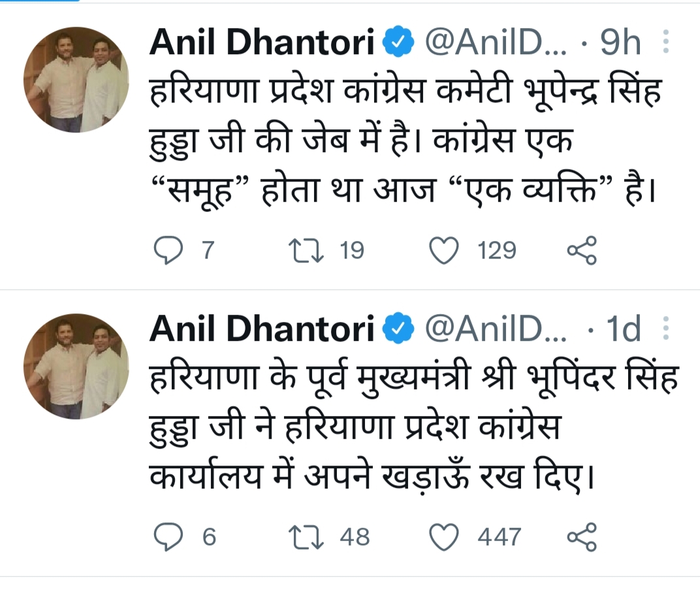Select the @AnilD... handle on the 9h tweet
Screen dimensions: 700x593
[x=496, y=43]
